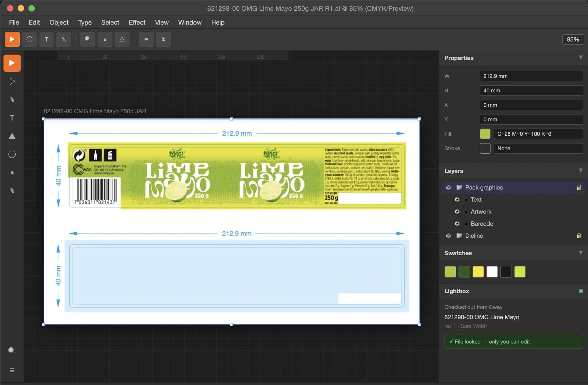Activate the magnifier icon in the top toolbar

88,39
